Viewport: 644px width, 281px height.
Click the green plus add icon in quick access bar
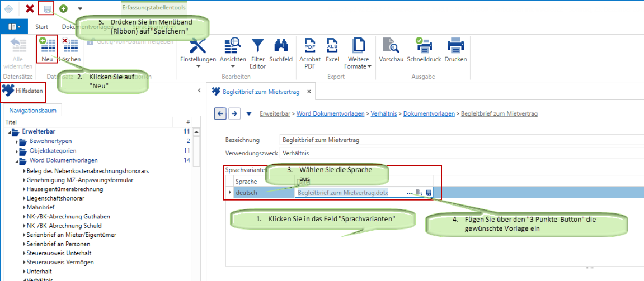tap(63, 8)
